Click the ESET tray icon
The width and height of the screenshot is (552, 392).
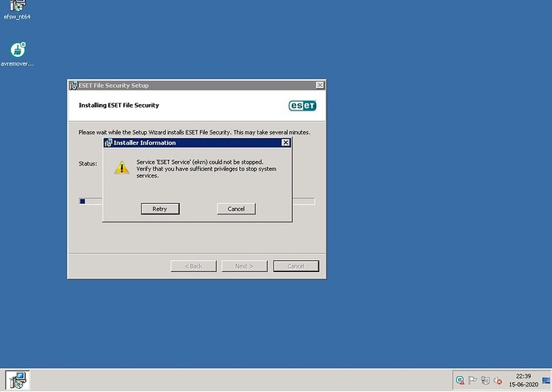click(460, 380)
